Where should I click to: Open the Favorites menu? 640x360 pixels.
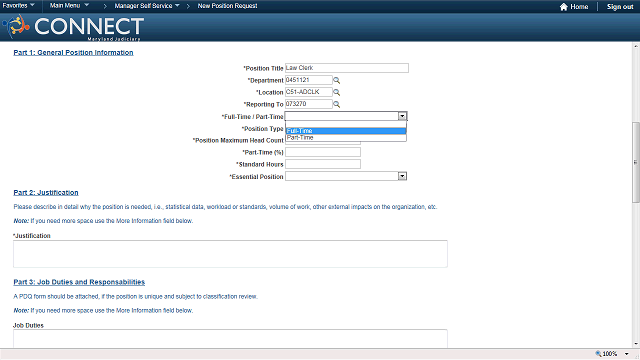[18, 6]
